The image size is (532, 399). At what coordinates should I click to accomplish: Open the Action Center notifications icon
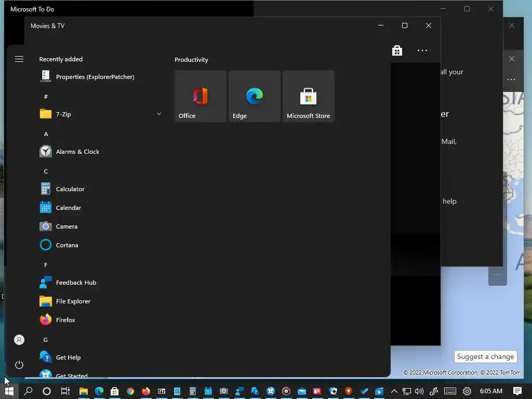pyautogui.click(x=517, y=391)
